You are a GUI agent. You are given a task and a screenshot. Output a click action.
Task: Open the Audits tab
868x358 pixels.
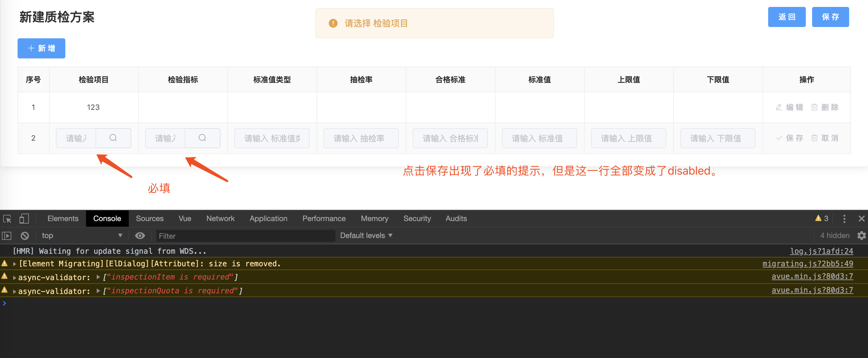456,219
